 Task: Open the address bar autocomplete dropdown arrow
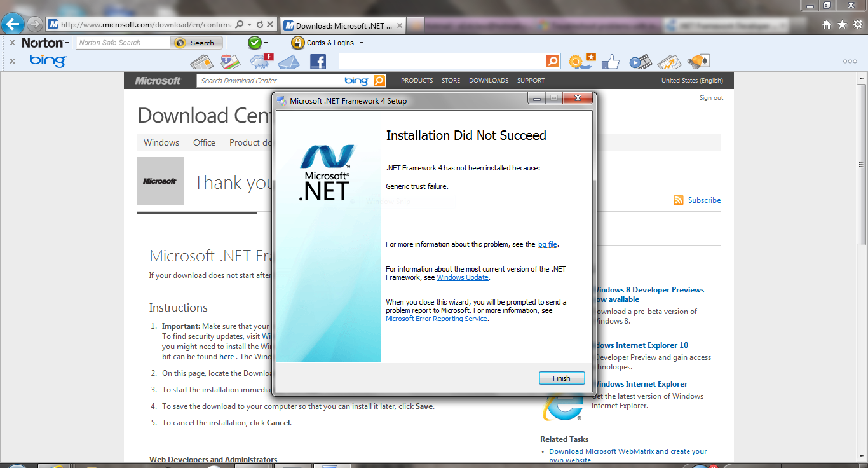250,25
